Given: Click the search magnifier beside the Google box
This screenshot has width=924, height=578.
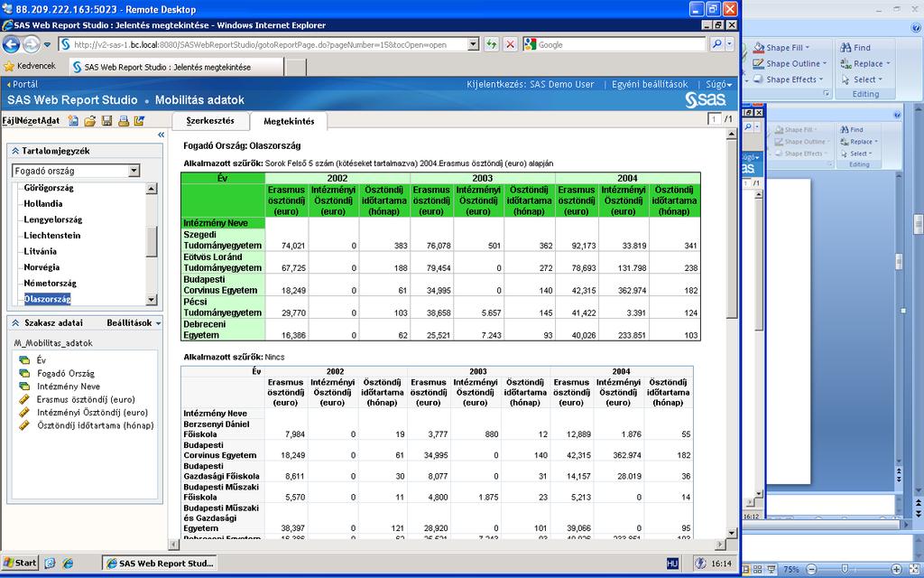Looking at the screenshot, I should tap(716, 44).
